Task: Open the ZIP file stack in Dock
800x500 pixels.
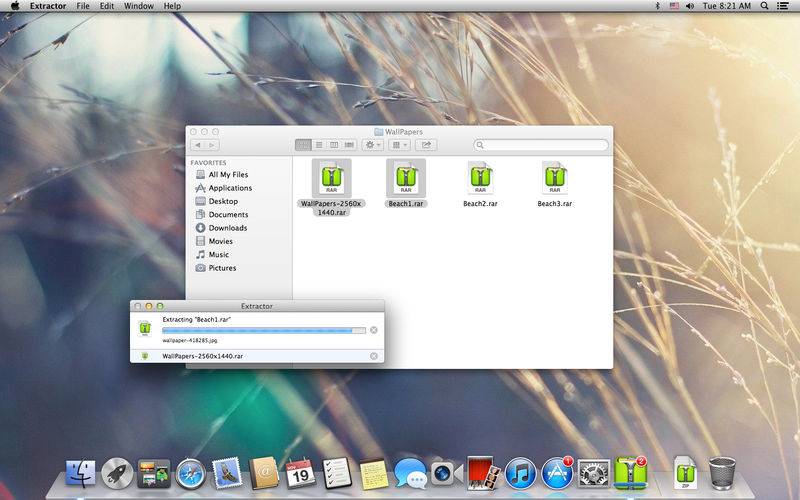Action: click(x=685, y=473)
